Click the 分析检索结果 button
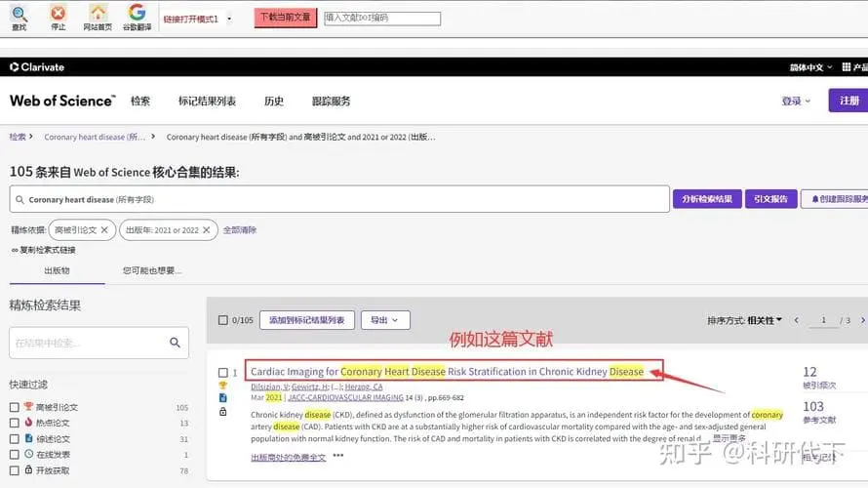Image resolution: width=868 pixels, height=488 pixels. point(707,199)
